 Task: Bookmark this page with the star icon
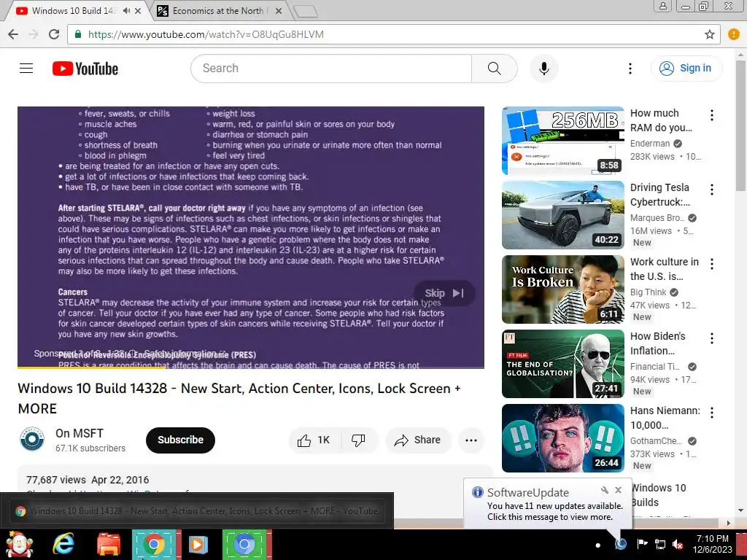click(709, 34)
